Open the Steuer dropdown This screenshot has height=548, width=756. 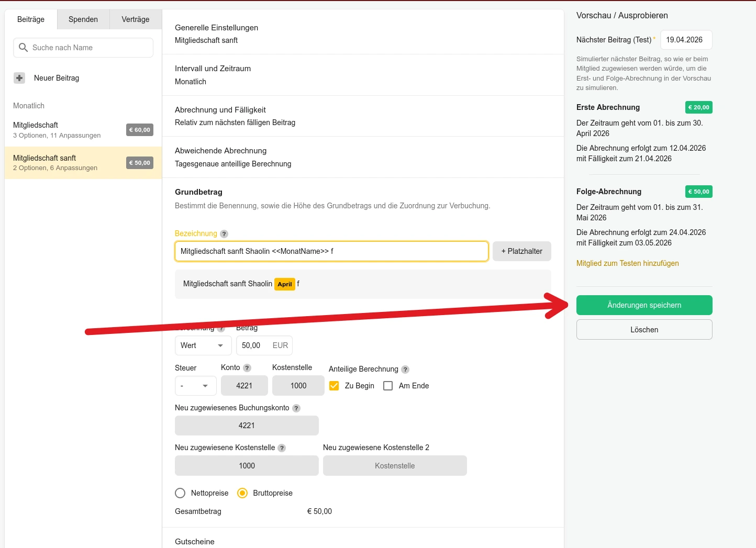click(195, 386)
